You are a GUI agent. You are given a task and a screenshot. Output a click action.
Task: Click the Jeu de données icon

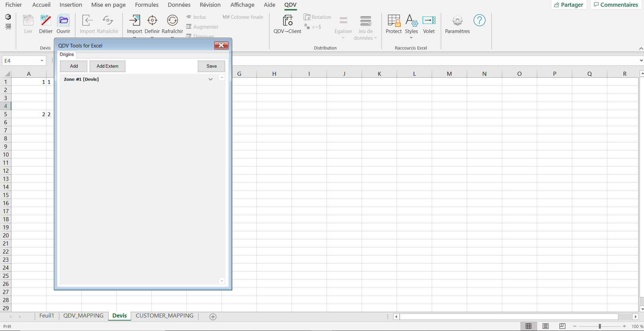click(366, 21)
